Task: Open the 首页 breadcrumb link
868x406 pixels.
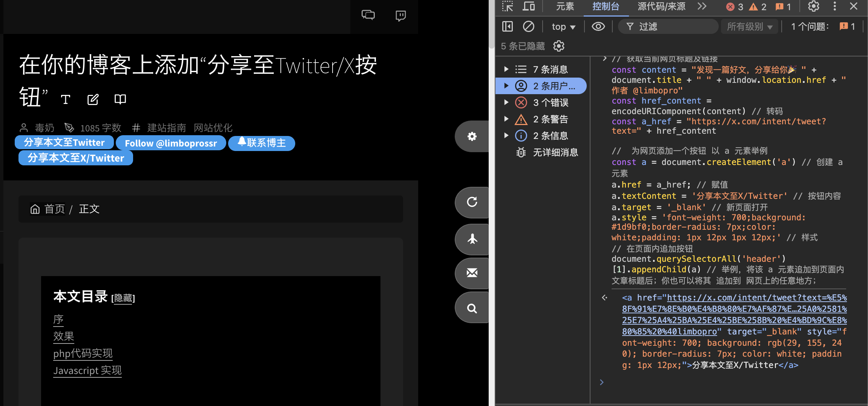Action: (x=54, y=209)
